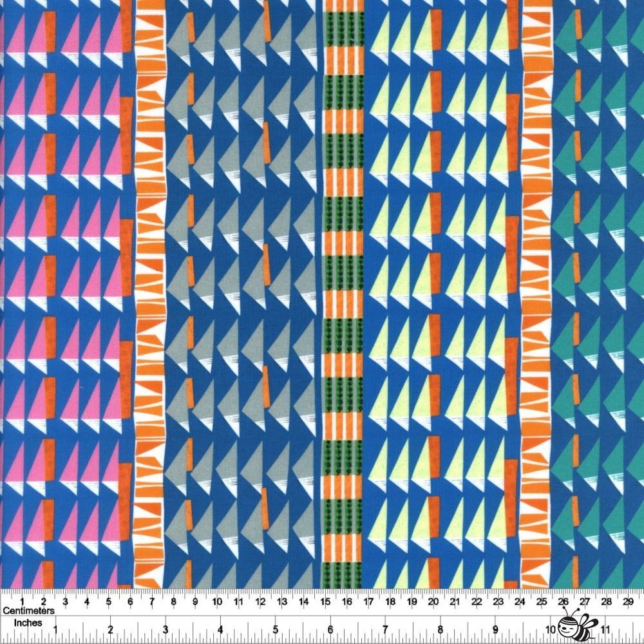Screen dimensions: 644x644
Task: Click the left orange zigzag stripe
Action: (150, 290)
